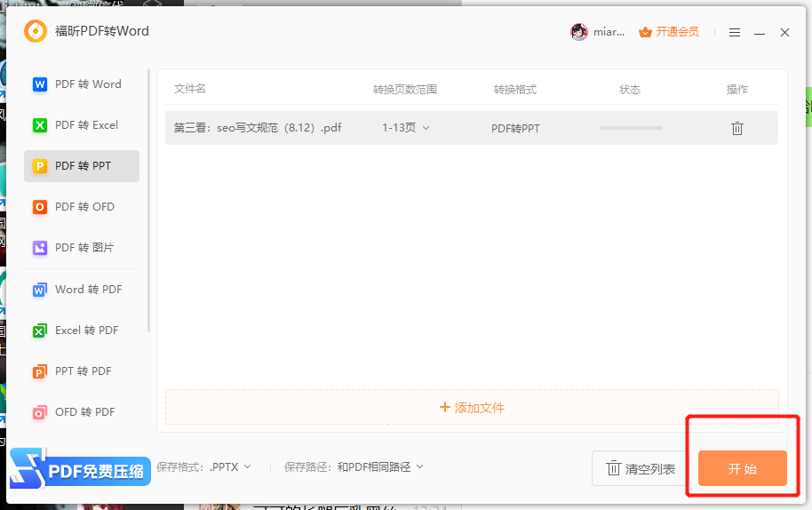Click the 转换格式 column header
The width and height of the screenshot is (812, 510).
pos(514,90)
